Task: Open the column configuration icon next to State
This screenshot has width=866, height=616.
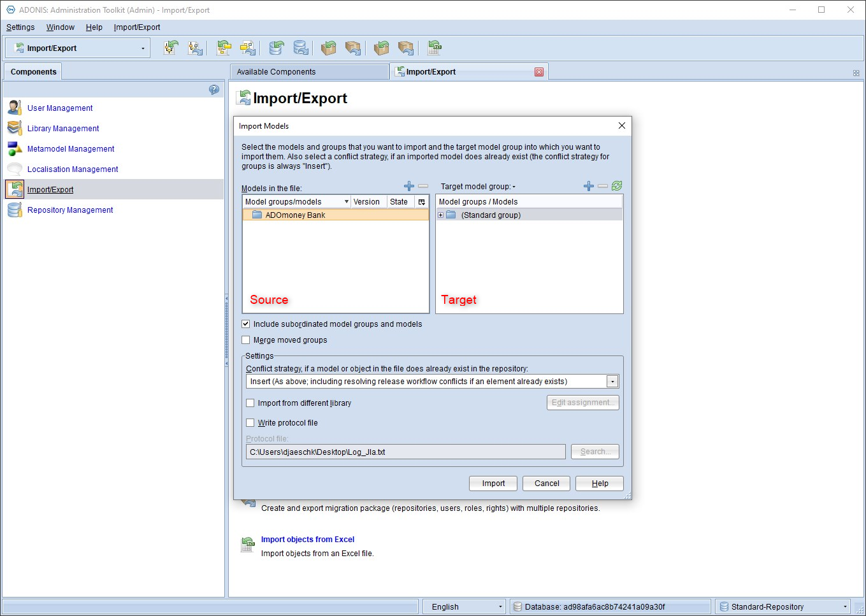Action: (422, 202)
